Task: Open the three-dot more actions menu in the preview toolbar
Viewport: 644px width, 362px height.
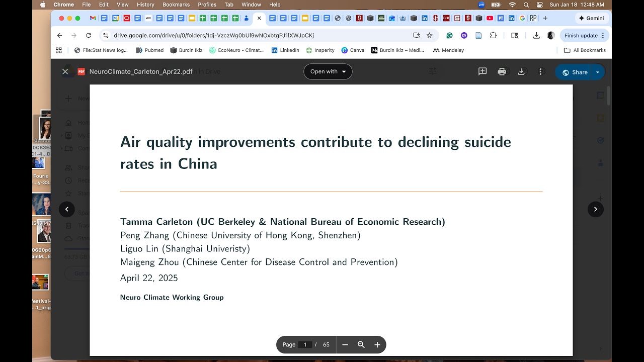Action: click(541, 72)
